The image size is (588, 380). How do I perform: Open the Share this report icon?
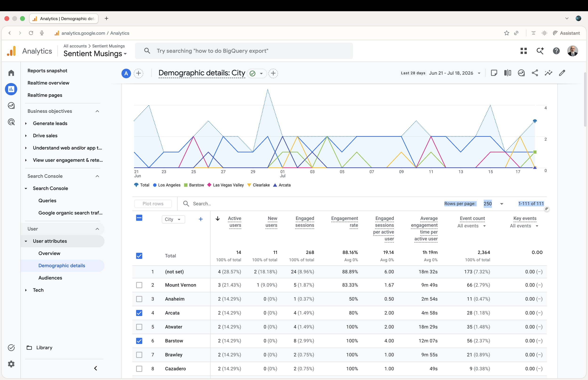(x=535, y=73)
